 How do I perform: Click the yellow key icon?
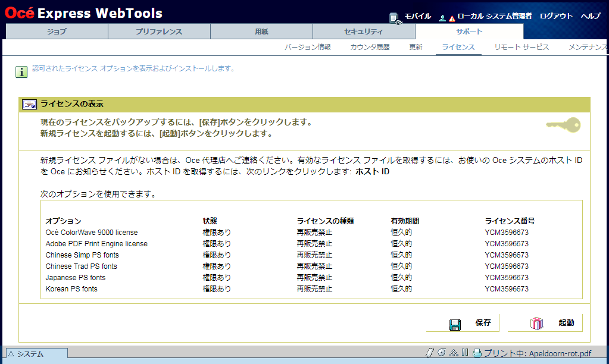coord(563,125)
